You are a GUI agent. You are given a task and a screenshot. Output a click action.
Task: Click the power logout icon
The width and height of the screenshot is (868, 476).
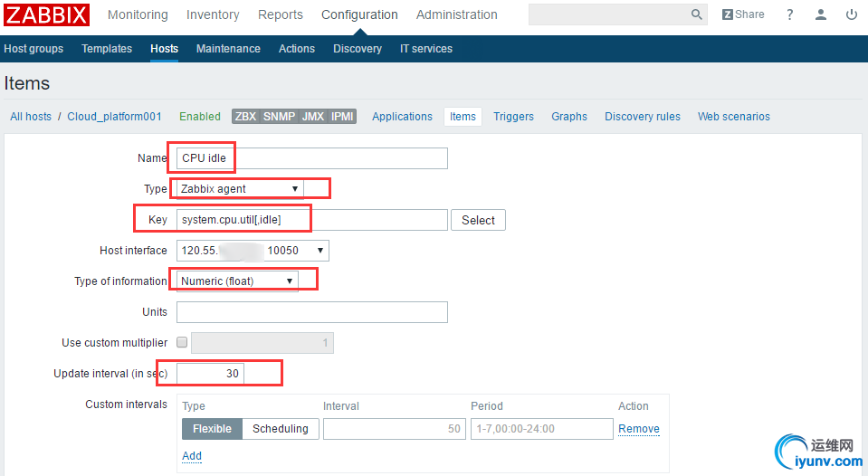[852, 14]
